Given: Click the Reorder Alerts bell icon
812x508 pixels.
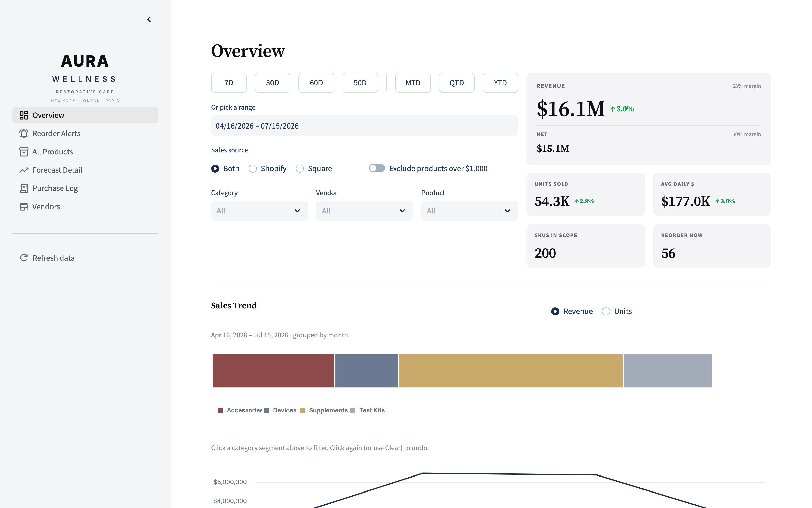Looking at the screenshot, I should 24,133.
